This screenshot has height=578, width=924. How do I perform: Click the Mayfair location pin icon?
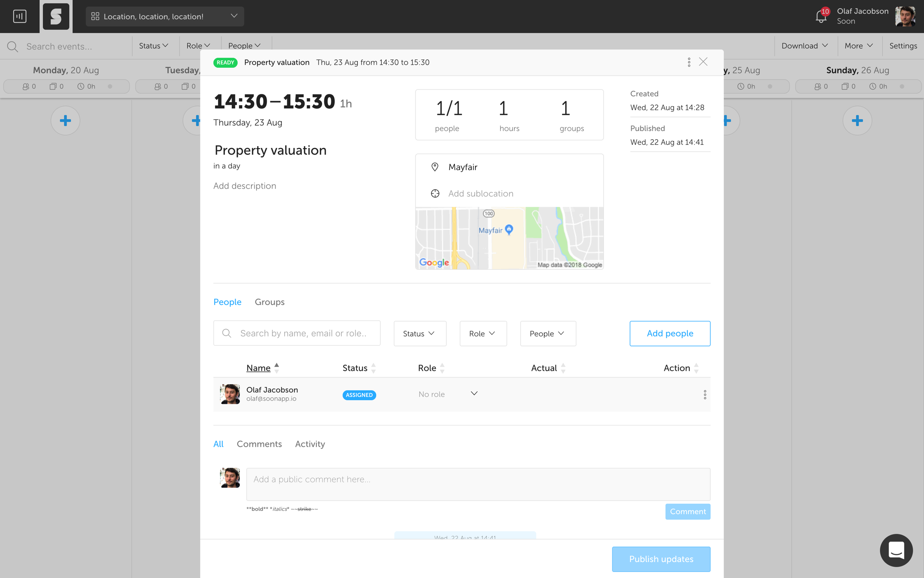435,167
